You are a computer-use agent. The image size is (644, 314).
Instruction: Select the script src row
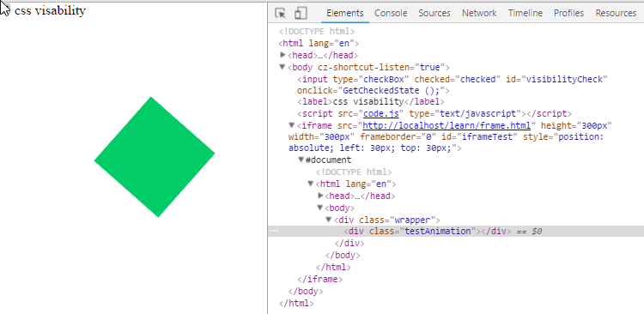tap(434, 114)
